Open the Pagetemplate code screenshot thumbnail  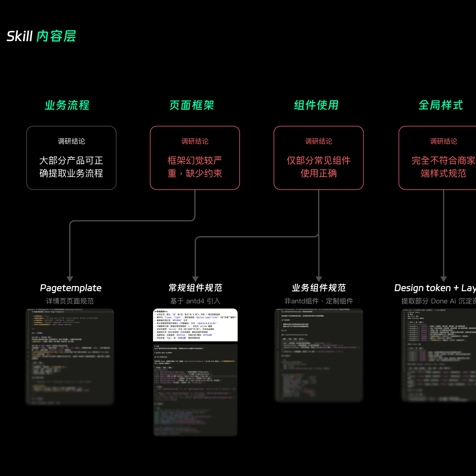coord(70,357)
